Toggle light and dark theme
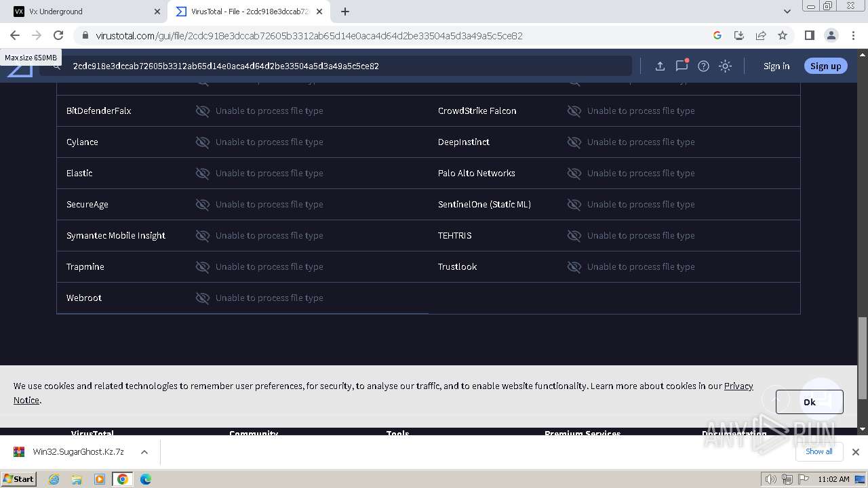 [725, 66]
